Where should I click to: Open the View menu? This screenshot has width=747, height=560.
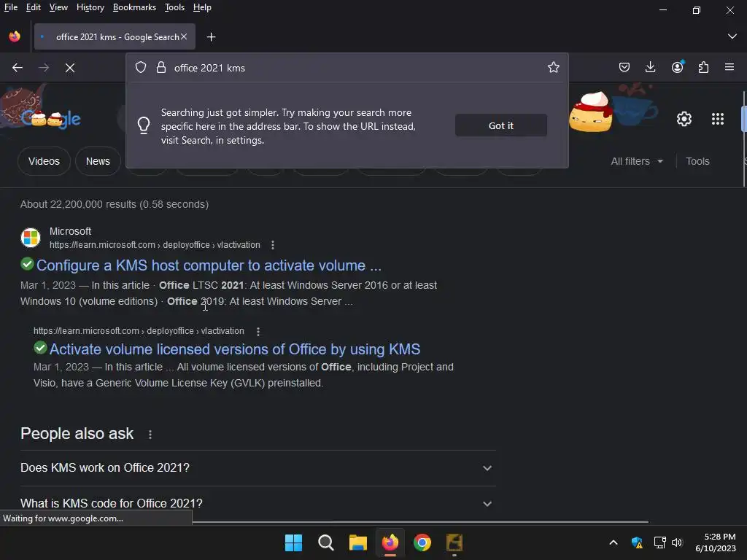[58, 7]
